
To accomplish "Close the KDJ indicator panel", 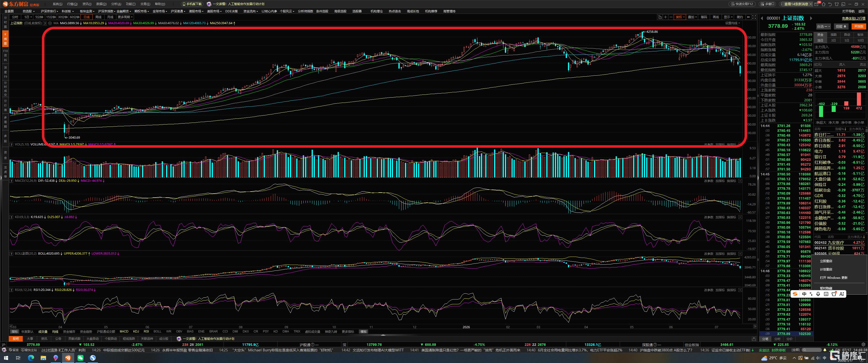I will 740,217.
